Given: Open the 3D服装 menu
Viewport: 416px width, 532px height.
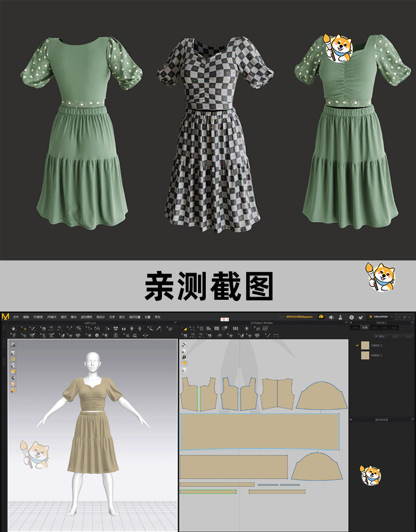Looking at the screenshot, I should tap(38, 317).
